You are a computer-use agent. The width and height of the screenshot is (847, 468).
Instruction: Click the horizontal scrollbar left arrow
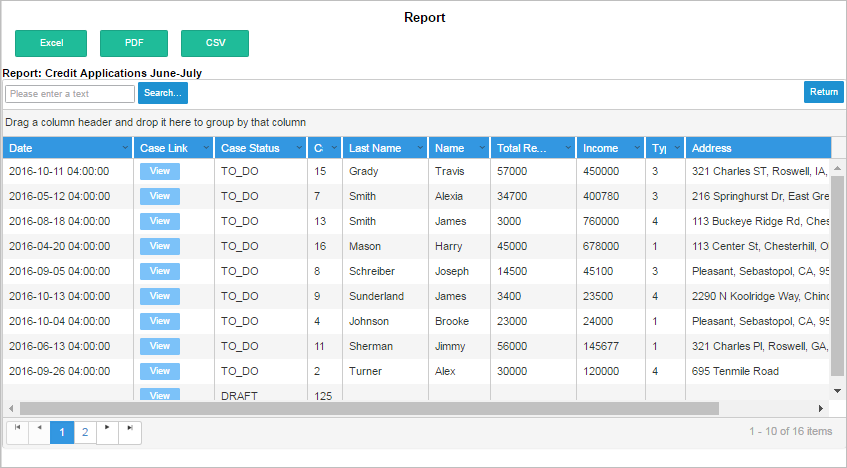pos(10,409)
